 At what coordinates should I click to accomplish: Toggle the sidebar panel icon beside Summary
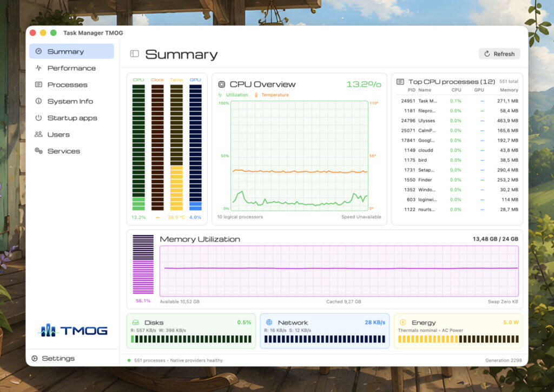click(134, 54)
